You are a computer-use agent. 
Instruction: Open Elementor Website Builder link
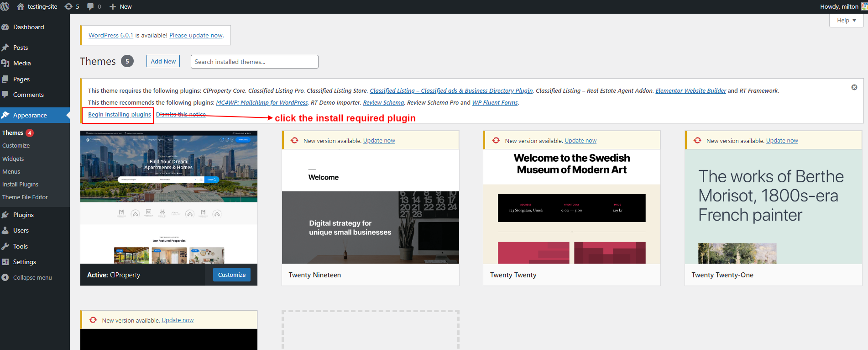(691, 90)
